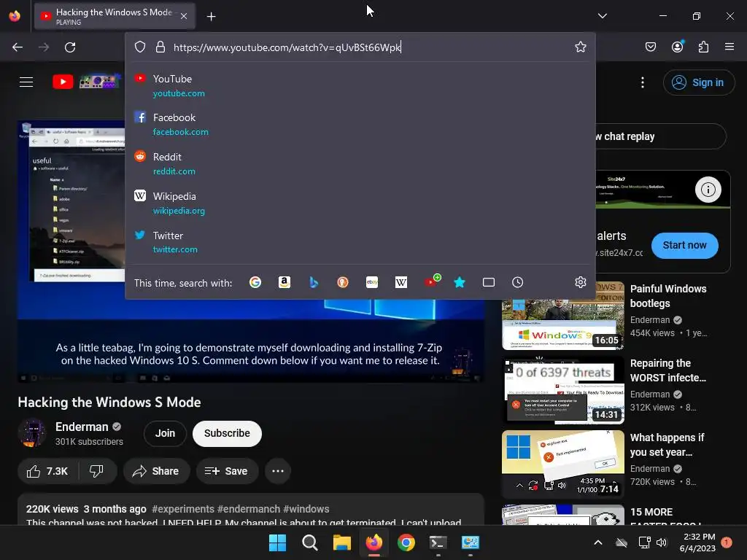Screen dimensions: 747x560
Task: Select the Reddit suggestion
Action: [360, 164]
